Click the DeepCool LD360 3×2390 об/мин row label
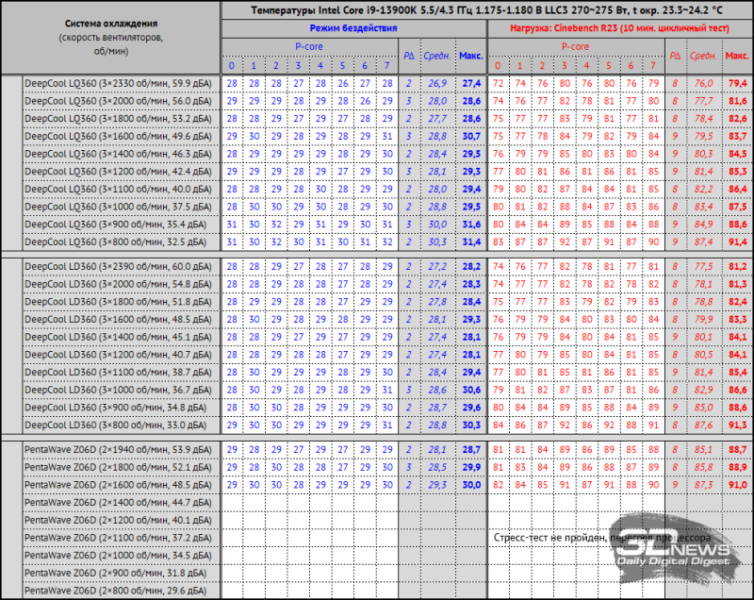The image size is (754, 600). coord(112,266)
